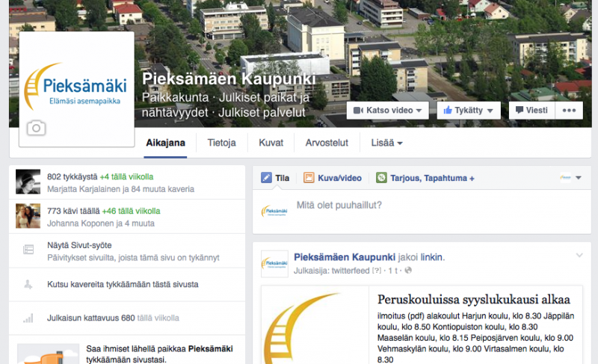
Task: Select Tarjous, Tapahtuma + composer tab
Action: pyautogui.click(x=425, y=178)
